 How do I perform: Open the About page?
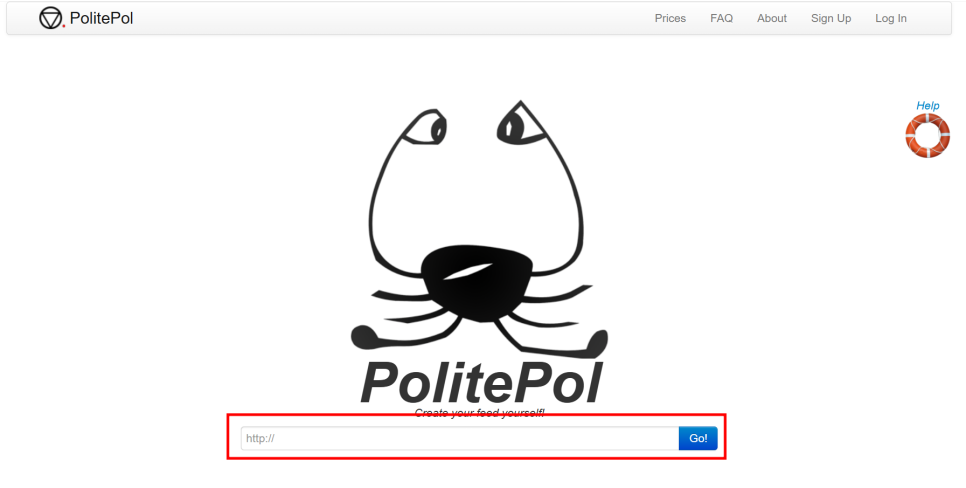pos(772,18)
